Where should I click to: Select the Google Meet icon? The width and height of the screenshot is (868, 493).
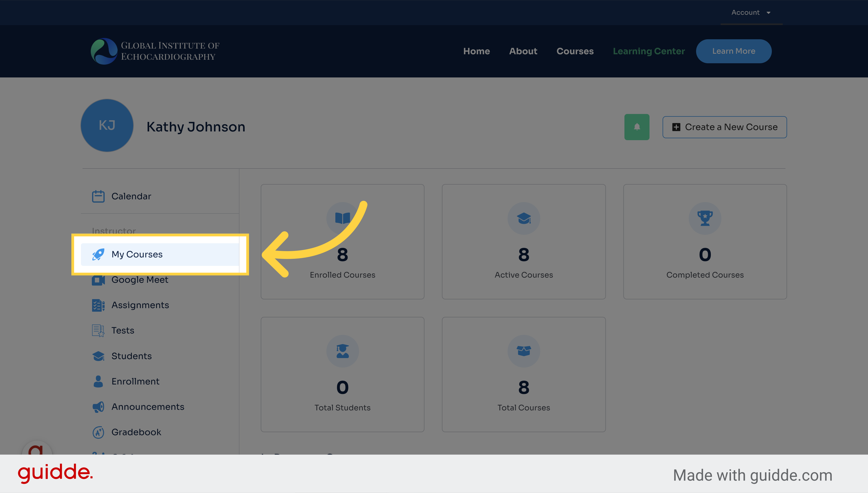tap(97, 279)
